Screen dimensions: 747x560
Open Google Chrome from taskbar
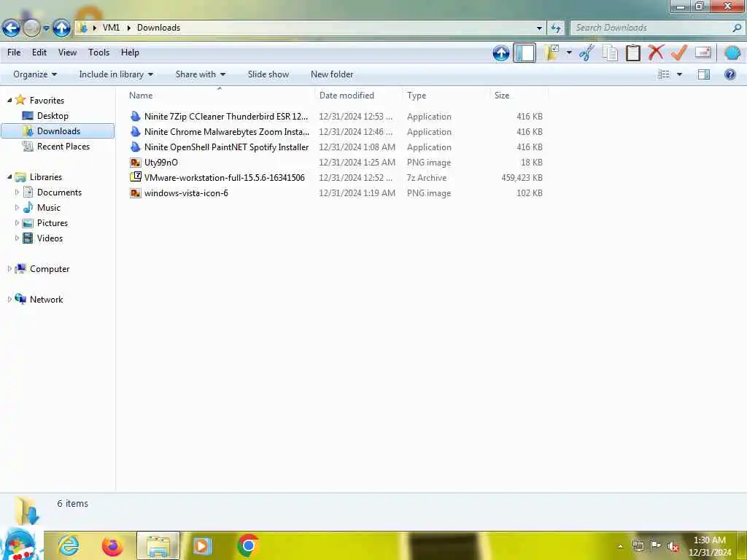pyautogui.click(x=248, y=545)
